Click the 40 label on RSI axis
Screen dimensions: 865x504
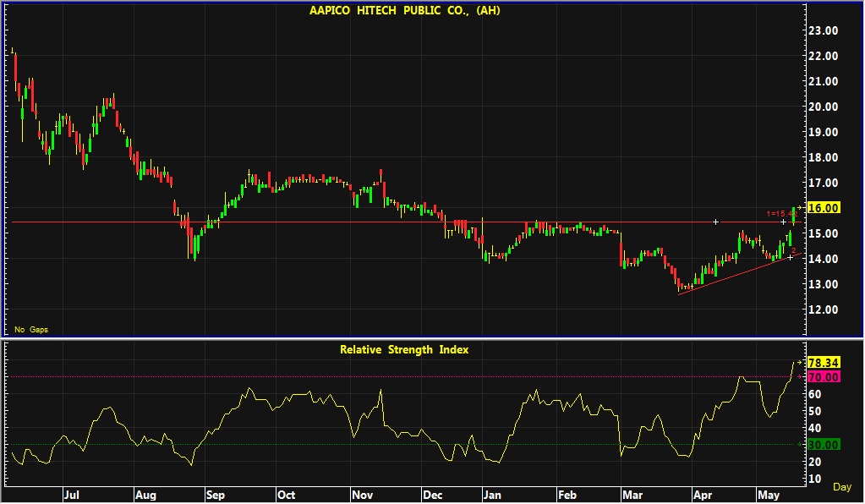(814, 428)
